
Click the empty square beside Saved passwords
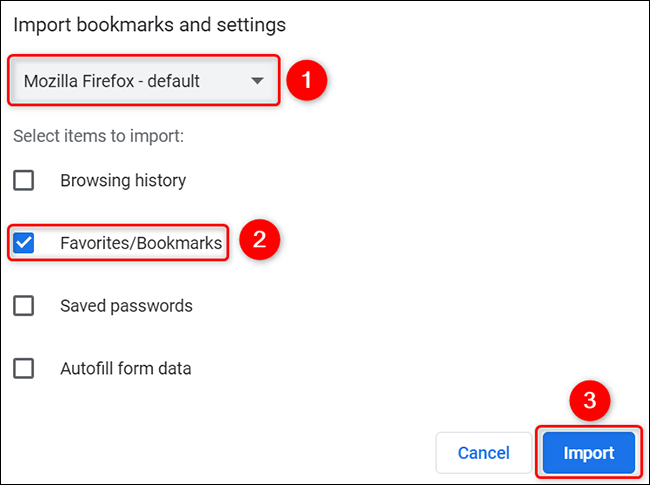[23, 306]
